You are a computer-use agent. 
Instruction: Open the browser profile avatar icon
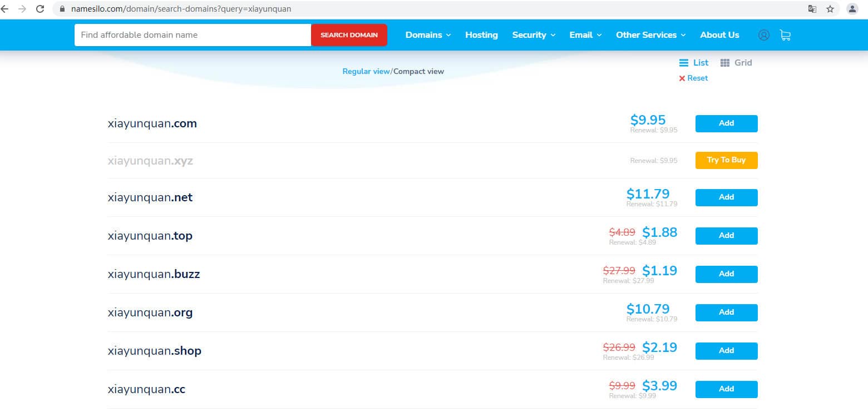pos(852,9)
